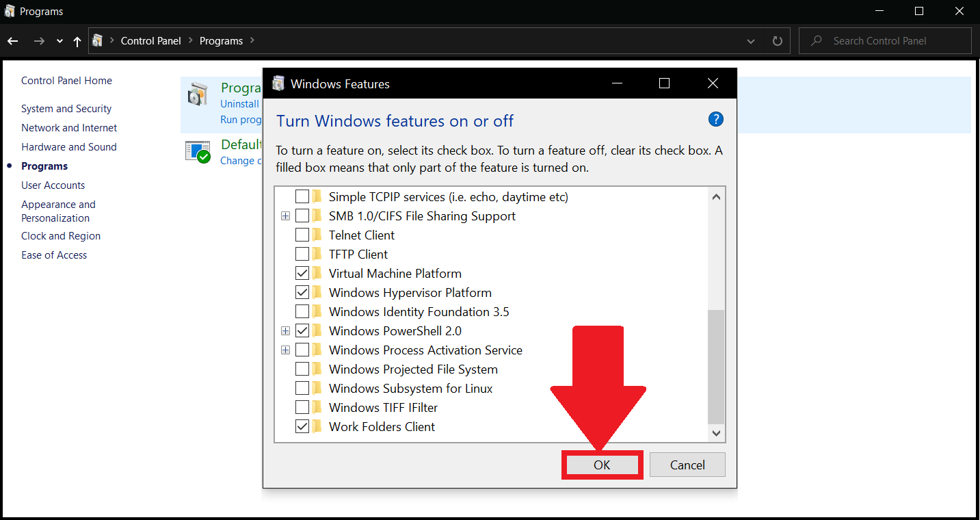Click the features list scroll down arrow
The width and height of the screenshot is (980, 520).
(716, 433)
